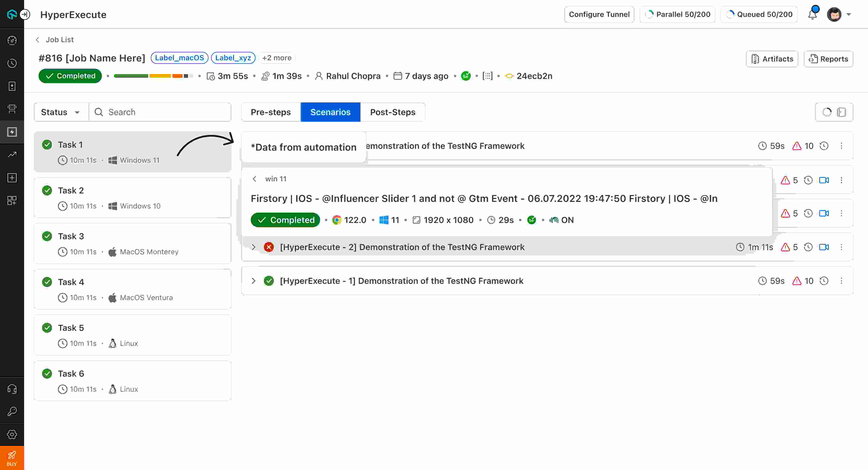Image resolution: width=868 pixels, height=470 pixels.
Task: Toggle the panel layout icon beside refresh
Action: [x=842, y=112]
